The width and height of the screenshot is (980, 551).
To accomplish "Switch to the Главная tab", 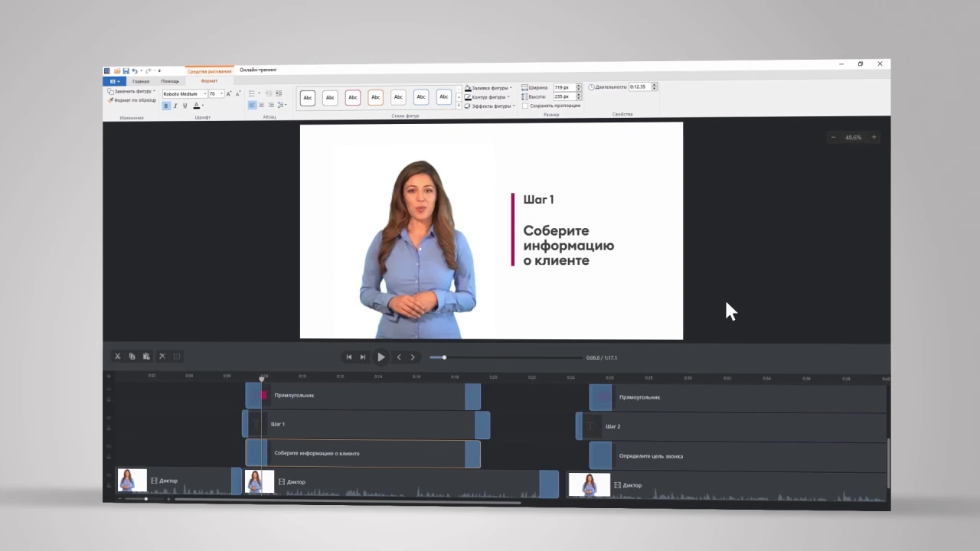I will pos(141,81).
